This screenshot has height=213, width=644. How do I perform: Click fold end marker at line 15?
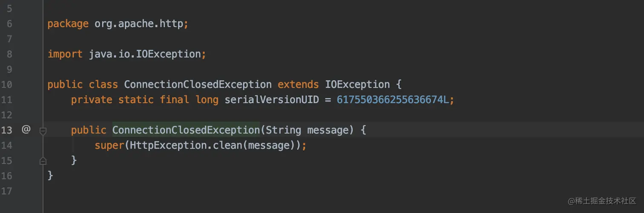(x=43, y=160)
